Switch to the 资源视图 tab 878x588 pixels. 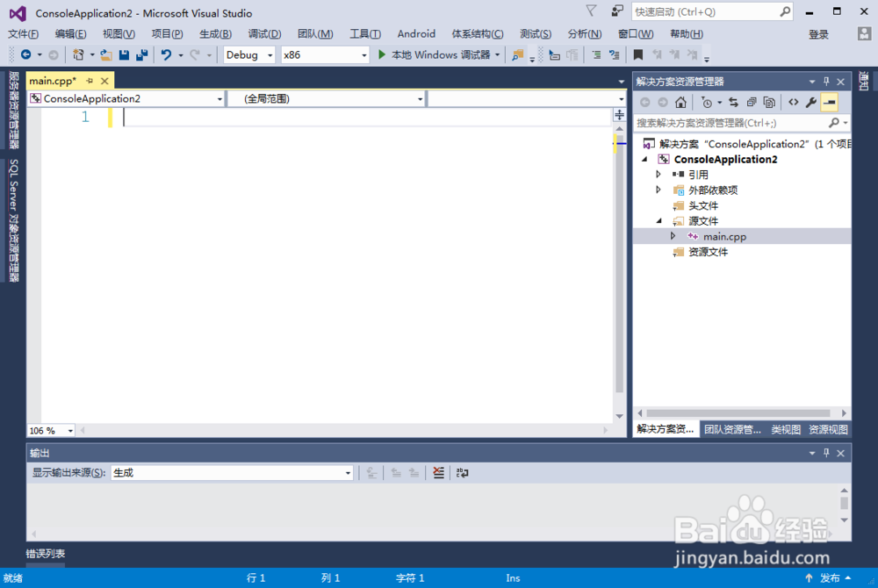pyautogui.click(x=828, y=430)
